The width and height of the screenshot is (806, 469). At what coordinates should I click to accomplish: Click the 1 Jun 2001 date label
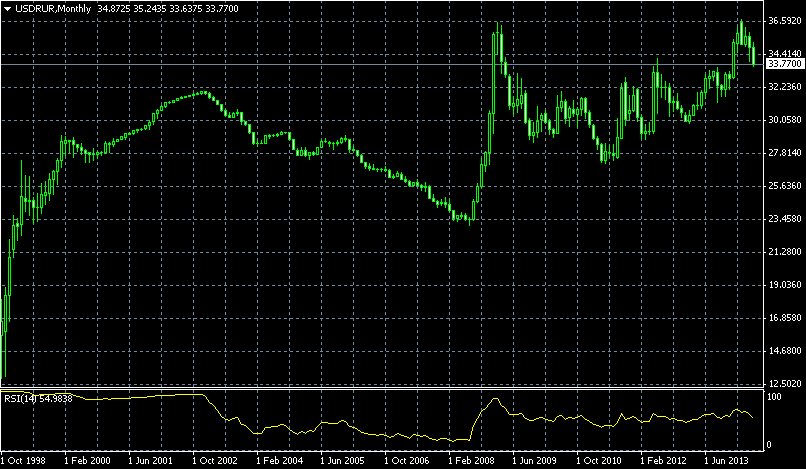pos(152,459)
